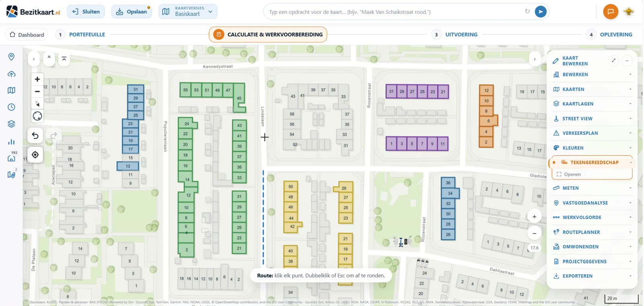The width and height of the screenshot is (644, 306).
Task: Open the Dashboard
Action: pos(27,35)
